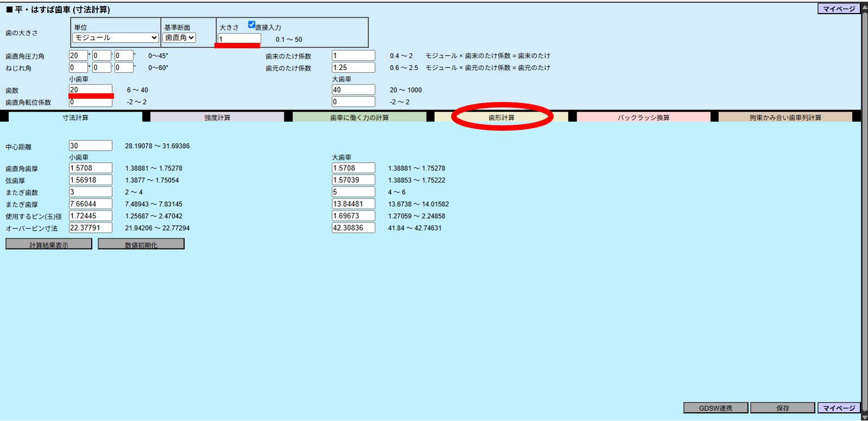This screenshot has width=868, height=421.
Task: Open the 拘束かみ合い歯車列計算 tab
Action: pyautogui.click(x=785, y=117)
